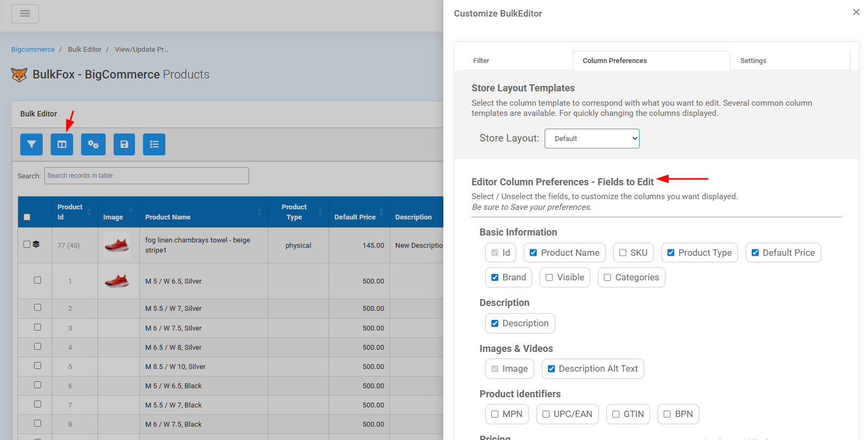Click the Bulk Editor breadcrumb

click(x=85, y=50)
